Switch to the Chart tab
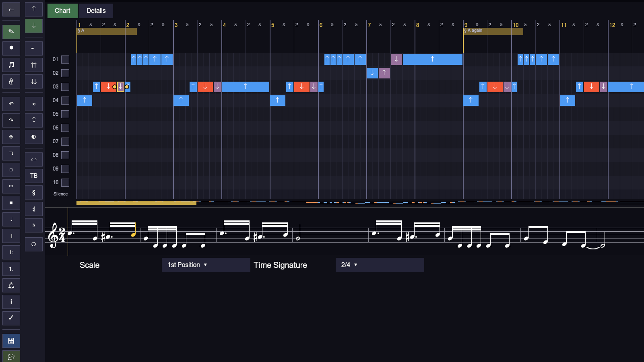 coord(62,11)
